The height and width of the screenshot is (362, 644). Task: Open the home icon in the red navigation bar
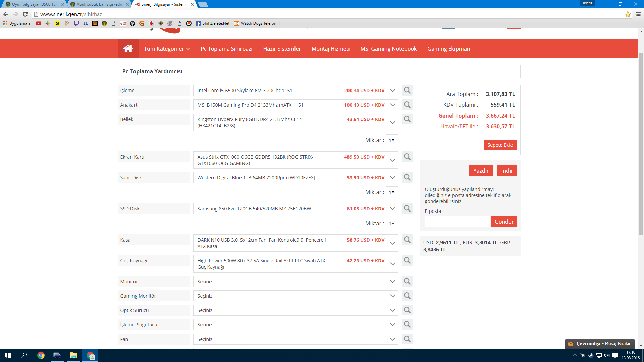[128, 49]
